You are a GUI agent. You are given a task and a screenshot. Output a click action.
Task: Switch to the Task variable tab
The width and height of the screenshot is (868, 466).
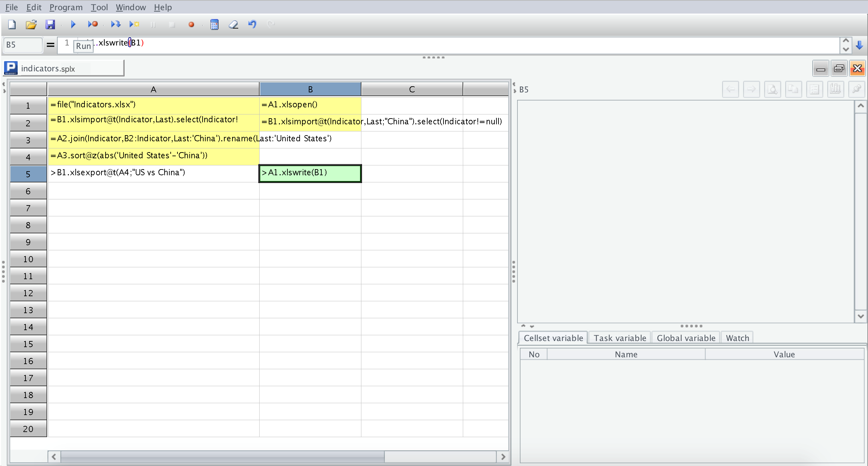click(620, 338)
